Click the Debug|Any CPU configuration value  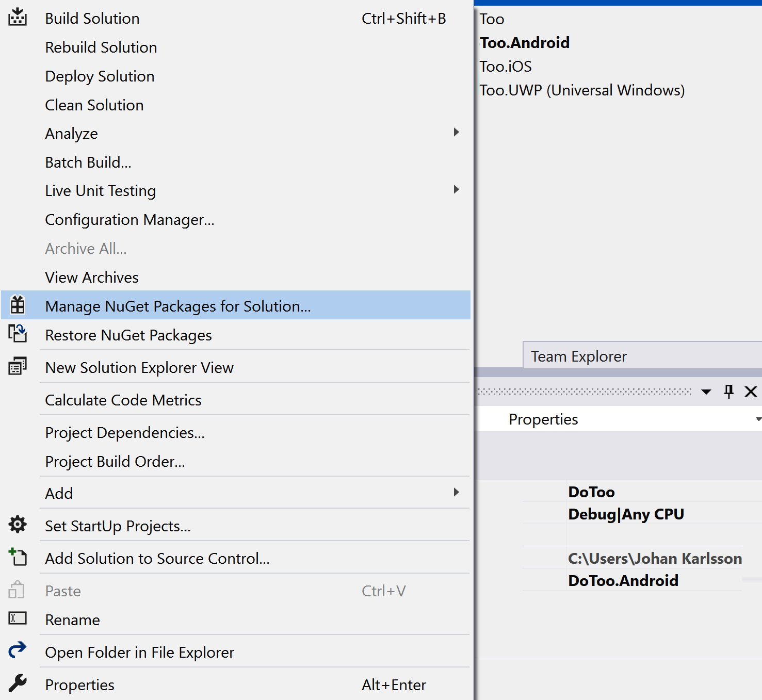coord(626,514)
